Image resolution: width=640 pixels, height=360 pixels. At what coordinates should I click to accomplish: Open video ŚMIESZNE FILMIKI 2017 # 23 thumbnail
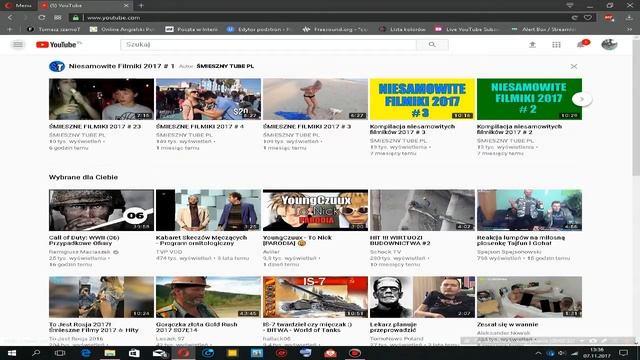click(101, 99)
